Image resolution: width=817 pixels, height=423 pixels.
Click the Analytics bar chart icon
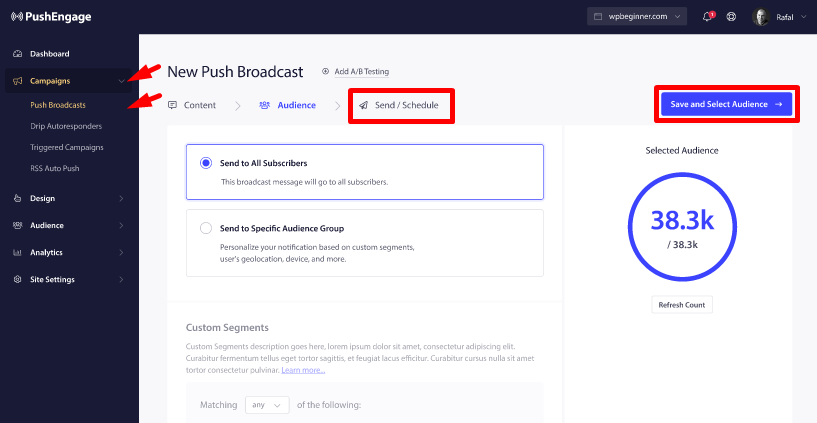18,253
